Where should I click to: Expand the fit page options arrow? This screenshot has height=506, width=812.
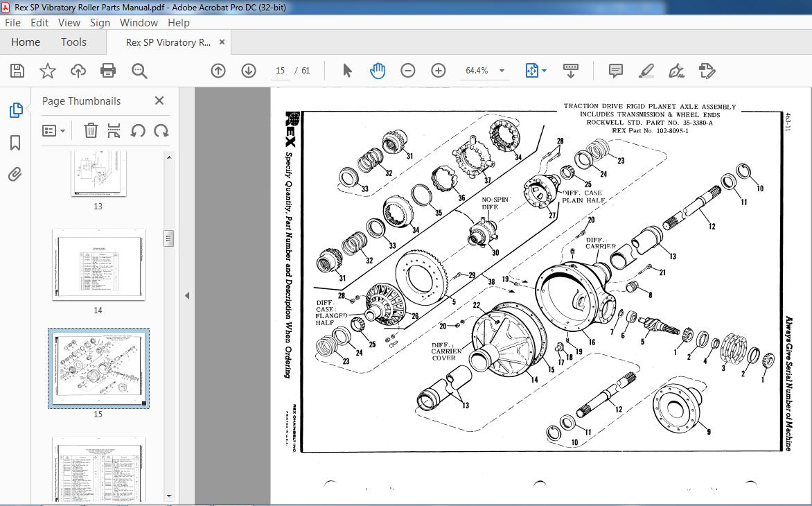[x=544, y=71]
